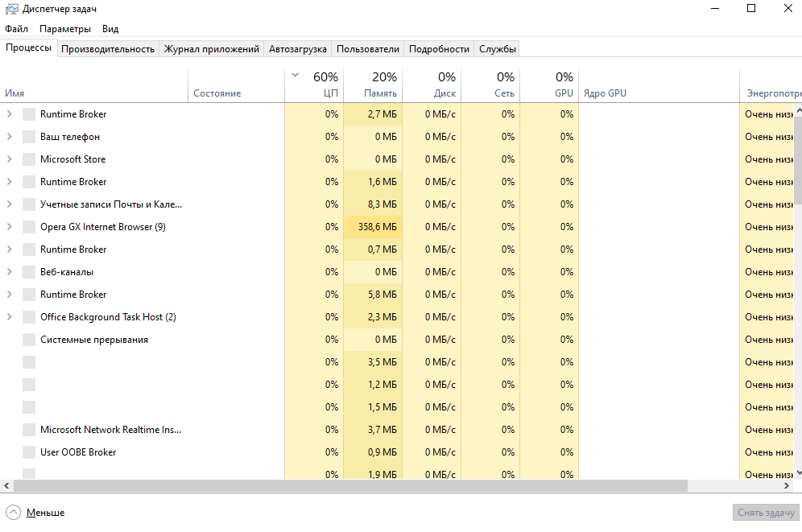
Task: Click the Меньше collapse arrow icon
Action: point(14,512)
